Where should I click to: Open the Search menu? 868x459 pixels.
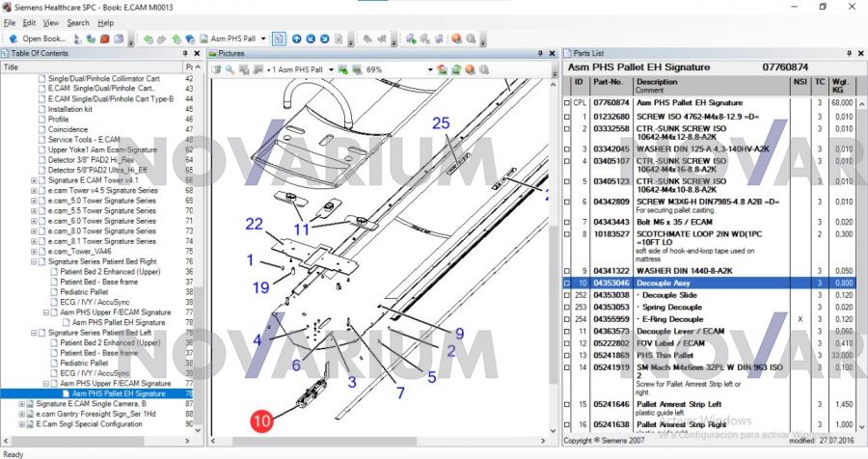pos(78,22)
